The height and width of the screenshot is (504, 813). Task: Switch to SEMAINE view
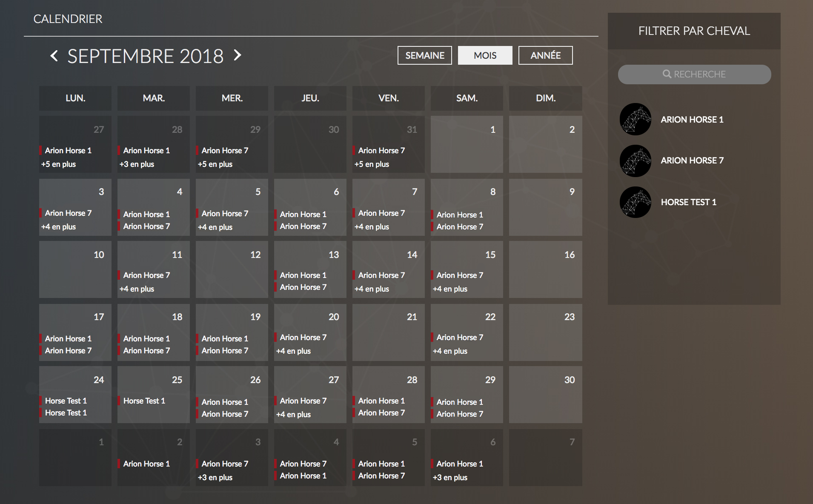tap(424, 55)
